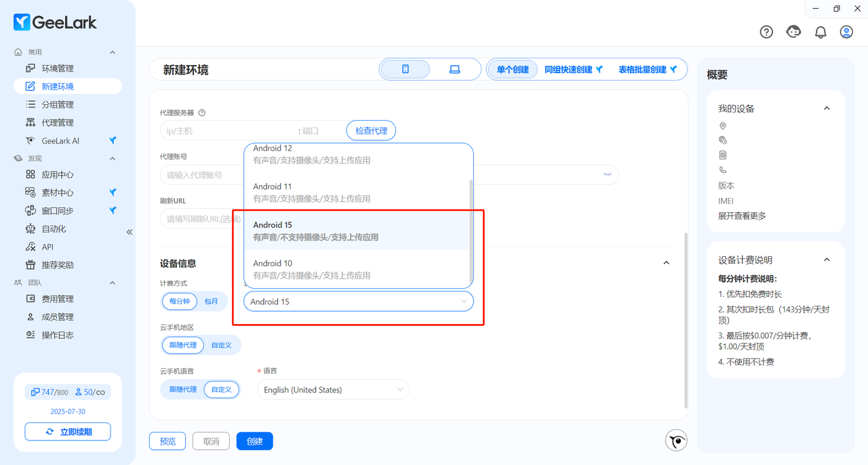Click the 费用管理 wallet icon
The width and height of the screenshot is (868, 465).
(x=31, y=299)
